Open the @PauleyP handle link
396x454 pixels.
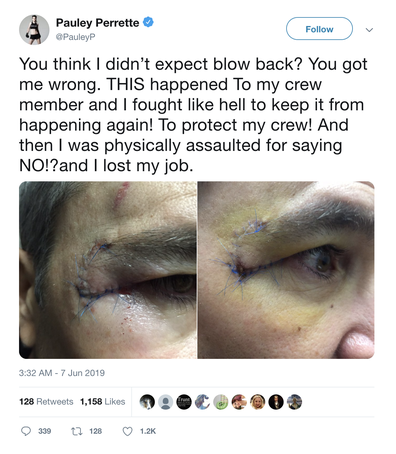75,37
